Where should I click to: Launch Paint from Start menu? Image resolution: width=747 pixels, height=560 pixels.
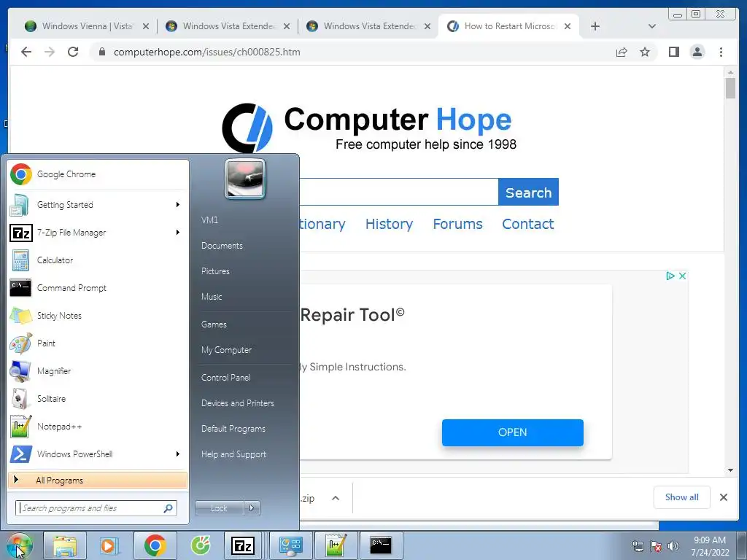98,343
